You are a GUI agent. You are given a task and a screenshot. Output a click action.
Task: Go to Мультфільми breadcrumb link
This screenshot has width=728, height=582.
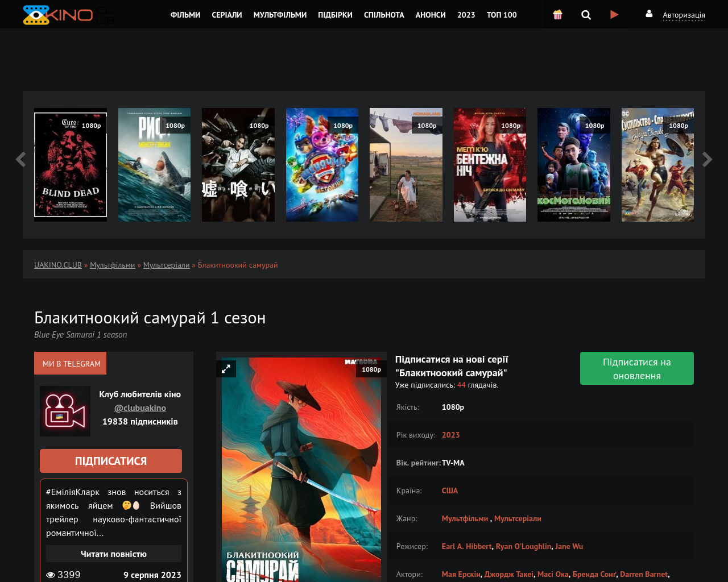(113, 265)
